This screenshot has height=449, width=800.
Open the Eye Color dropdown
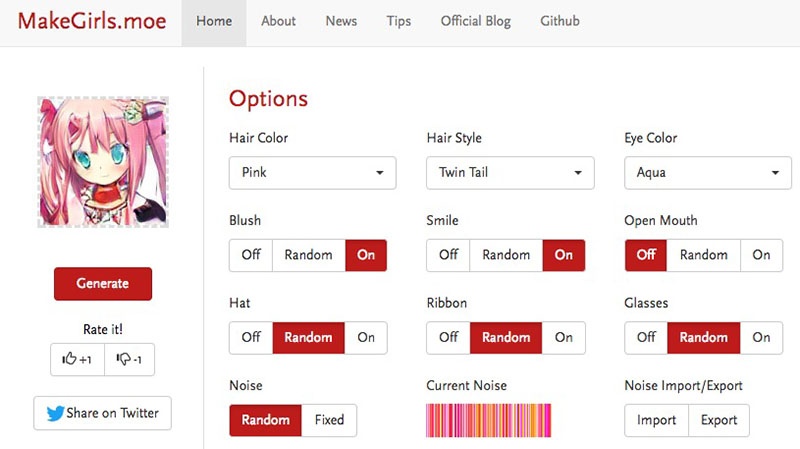[x=707, y=173]
